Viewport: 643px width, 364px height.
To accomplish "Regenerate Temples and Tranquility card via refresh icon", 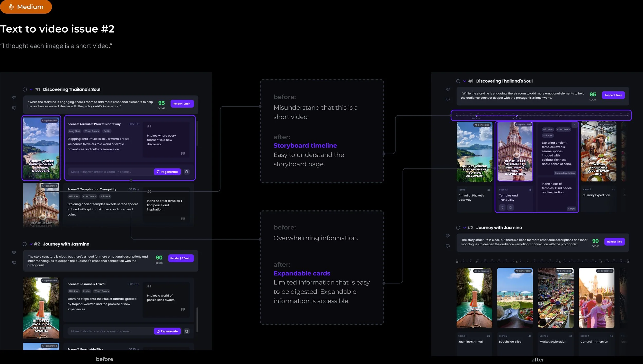I will (x=502, y=207).
